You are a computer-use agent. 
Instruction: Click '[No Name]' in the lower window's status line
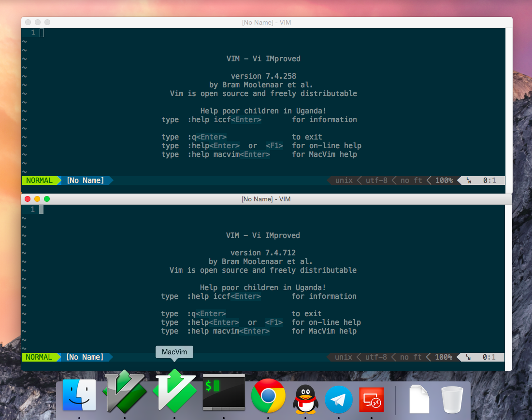pyautogui.click(x=85, y=357)
